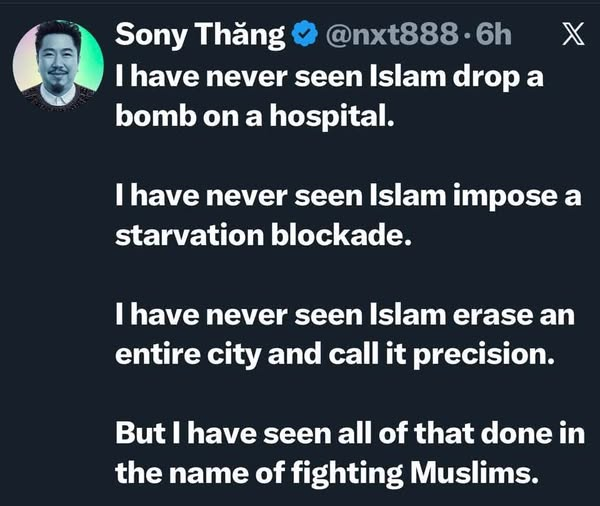This screenshot has height=506, width=600.
Task: Click the line ending with "drop a"
Action: (x=329, y=77)
